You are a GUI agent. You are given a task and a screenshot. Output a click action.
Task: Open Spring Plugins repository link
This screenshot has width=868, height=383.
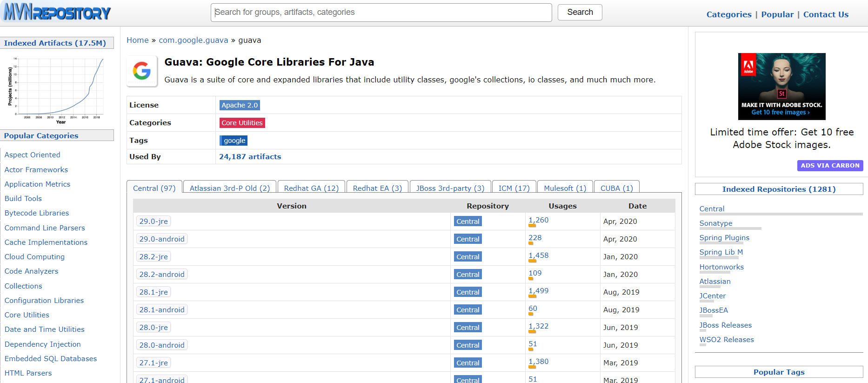(x=724, y=238)
